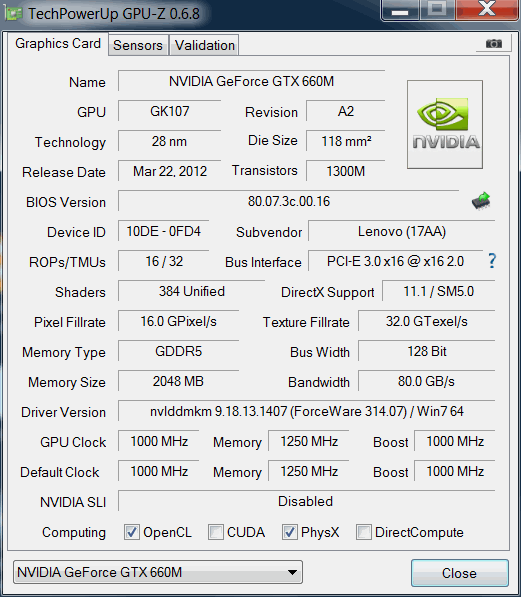Switch to the Validation tab

[205, 45]
